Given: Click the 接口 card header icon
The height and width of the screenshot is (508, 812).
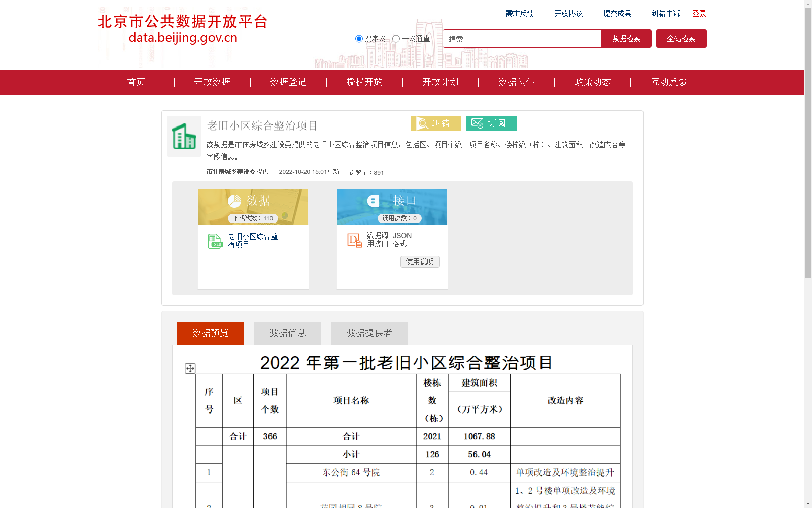Looking at the screenshot, I should (374, 201).
